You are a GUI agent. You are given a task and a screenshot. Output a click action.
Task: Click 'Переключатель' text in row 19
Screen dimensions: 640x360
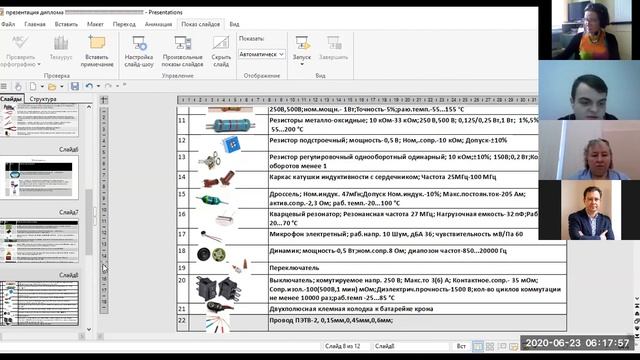[x=294, y=268]
